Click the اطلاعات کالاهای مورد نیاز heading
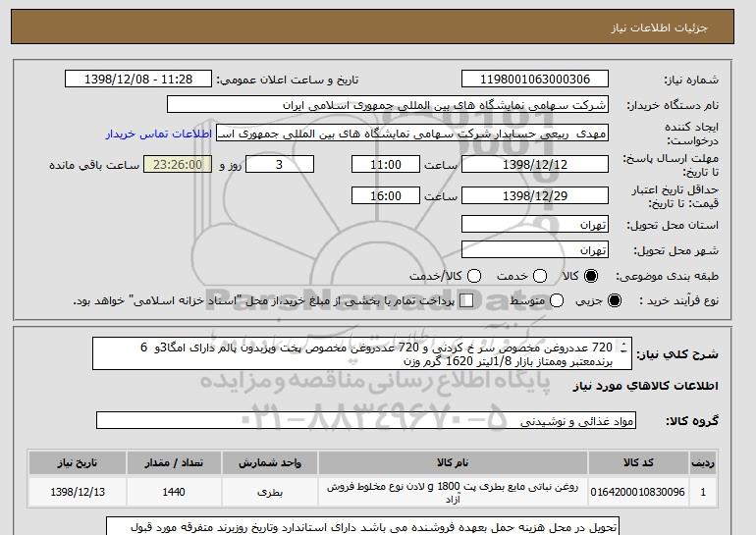 pyautogui.click(x=646, y=386)
